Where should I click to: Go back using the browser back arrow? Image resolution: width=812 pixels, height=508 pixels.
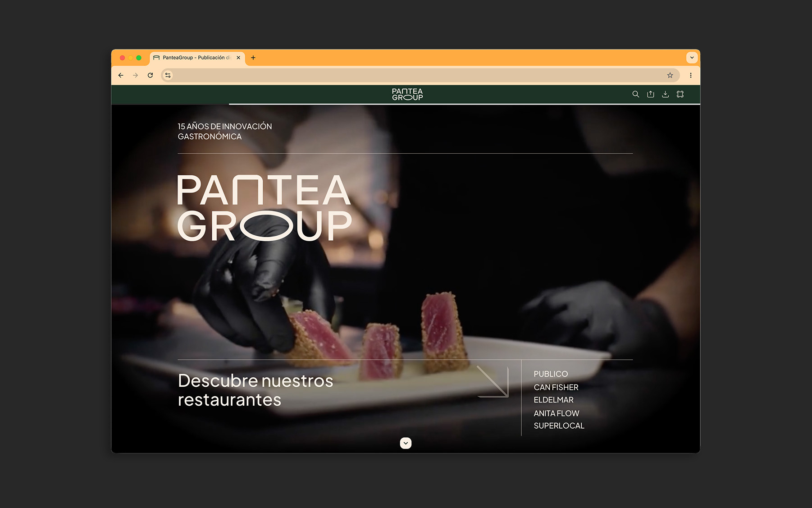[121, 75]
